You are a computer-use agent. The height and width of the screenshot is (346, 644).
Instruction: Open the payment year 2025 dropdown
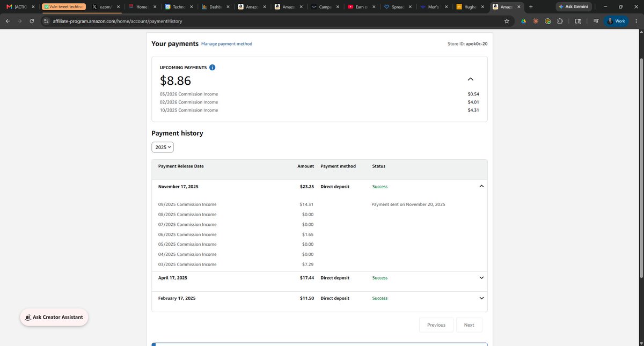click(x=163, y=147)
